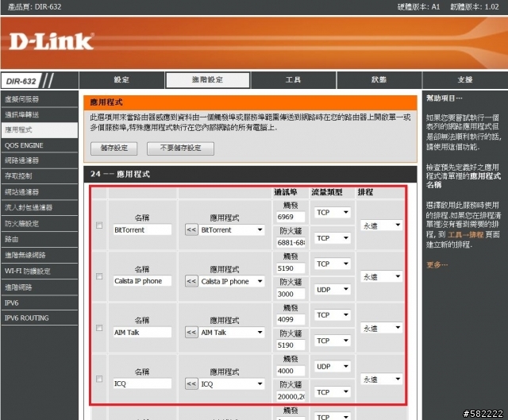508x420 pixels.
Task: Open 路由 in the sidebar
Action: 40,239
